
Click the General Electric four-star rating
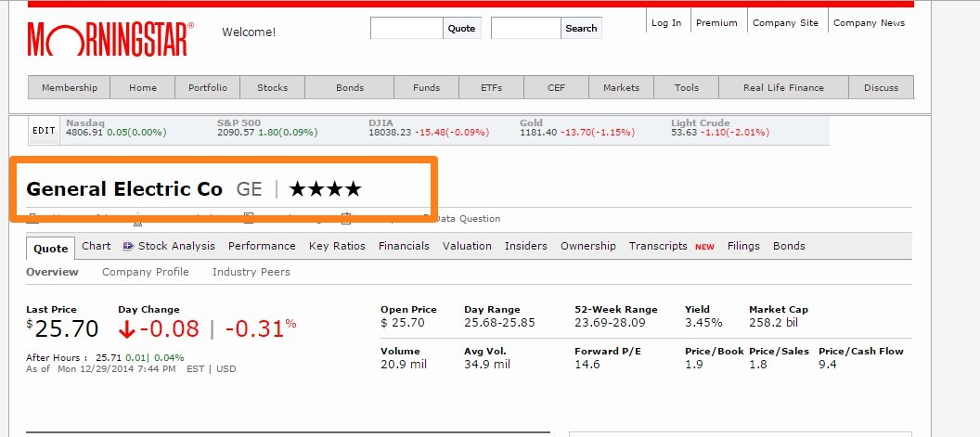(x=325, y=188)
